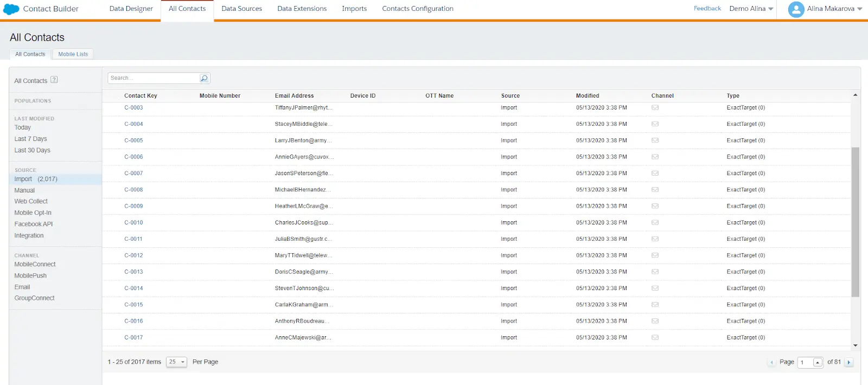Open the page number selector

tap(817, 362)
